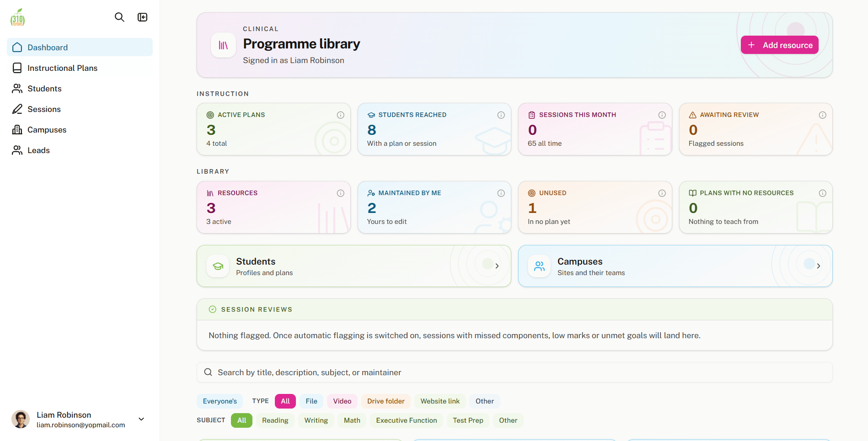The height and width of the screenshot is (441, 868).
Task: Select the Other type filter
Action: [485, 401]
